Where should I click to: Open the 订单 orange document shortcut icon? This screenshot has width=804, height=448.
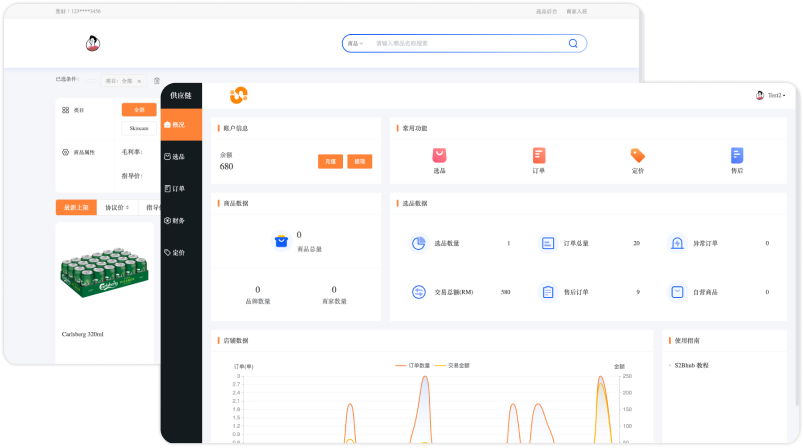tap(538, 155)
